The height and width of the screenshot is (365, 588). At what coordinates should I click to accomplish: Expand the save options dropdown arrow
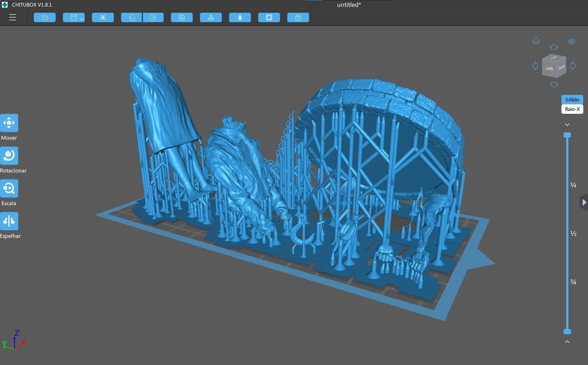(82, 19)
